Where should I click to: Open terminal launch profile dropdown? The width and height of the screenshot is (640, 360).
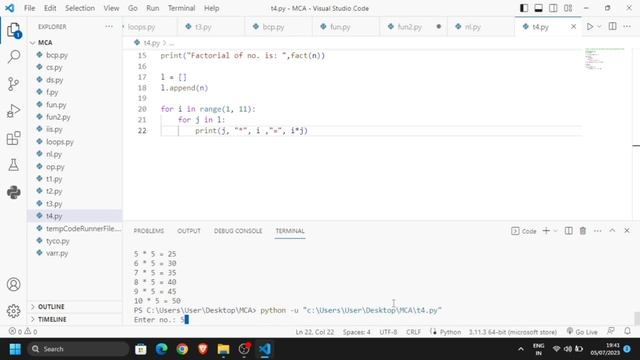click(x=555, y=231)
